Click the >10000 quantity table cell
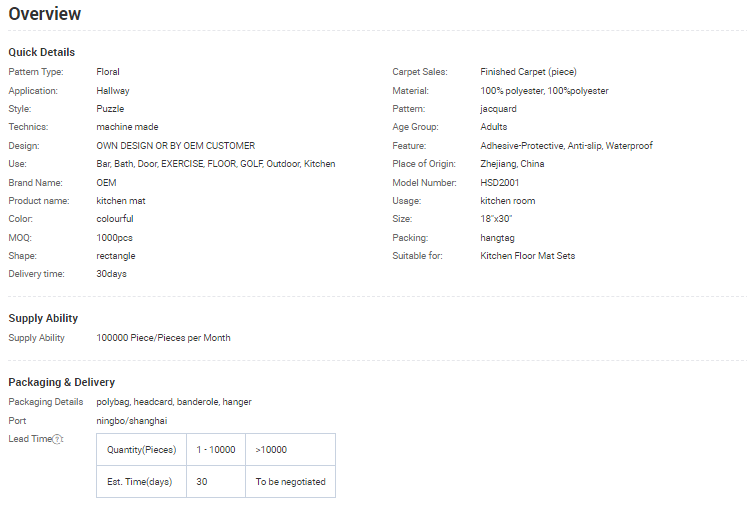This screenshot has width=747, height=507. tap(271, 450)
